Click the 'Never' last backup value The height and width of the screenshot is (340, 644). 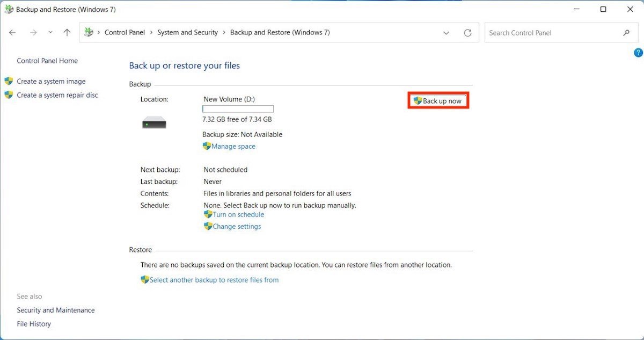[213, 182]
